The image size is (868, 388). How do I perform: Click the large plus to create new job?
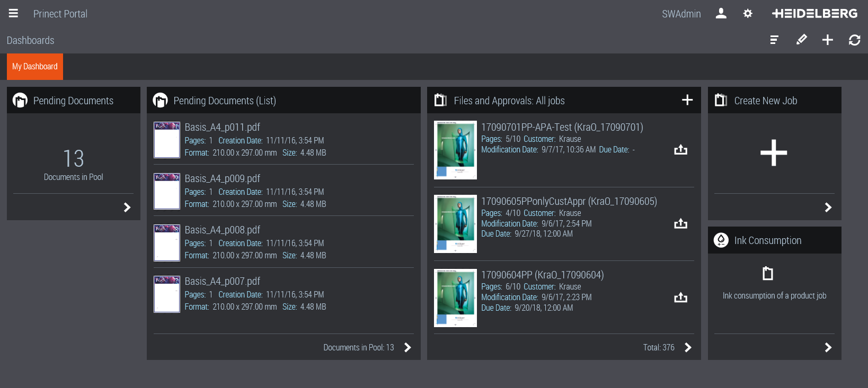click(x=774, y=153)
